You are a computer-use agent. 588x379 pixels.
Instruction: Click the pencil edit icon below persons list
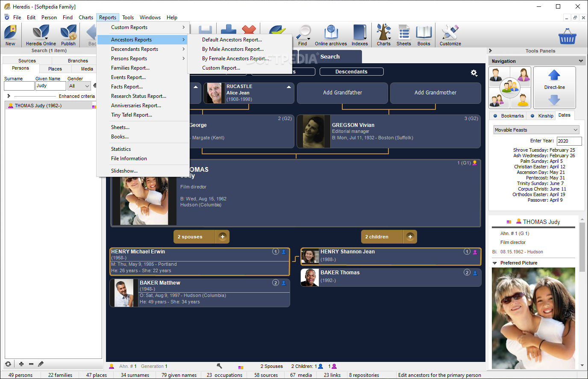(x=41, y=364)
